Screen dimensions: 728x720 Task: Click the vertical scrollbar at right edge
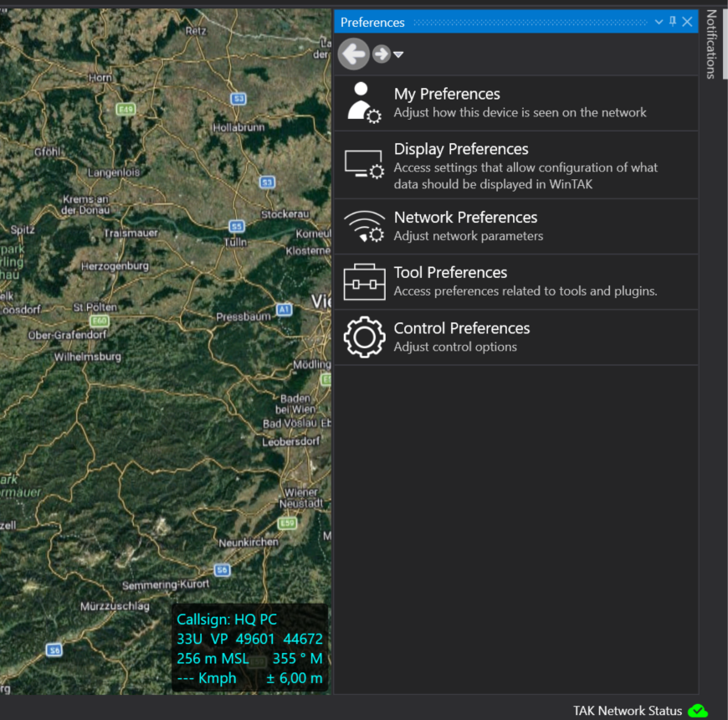(x=724, y=42)
